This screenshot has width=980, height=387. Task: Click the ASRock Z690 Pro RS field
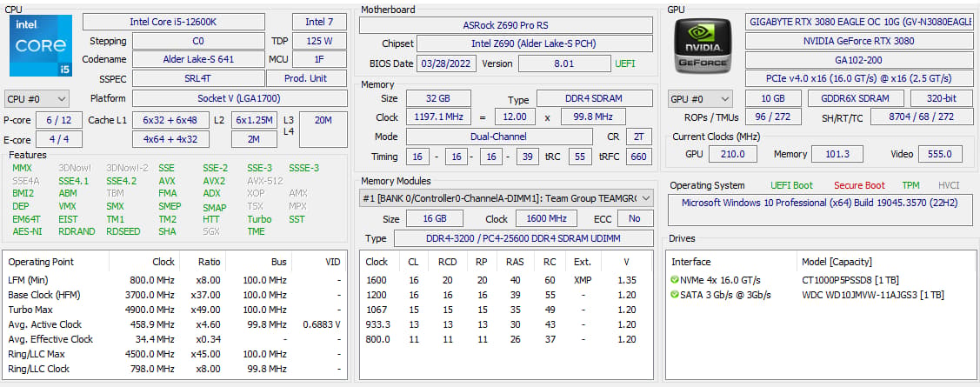pos(505,25)
